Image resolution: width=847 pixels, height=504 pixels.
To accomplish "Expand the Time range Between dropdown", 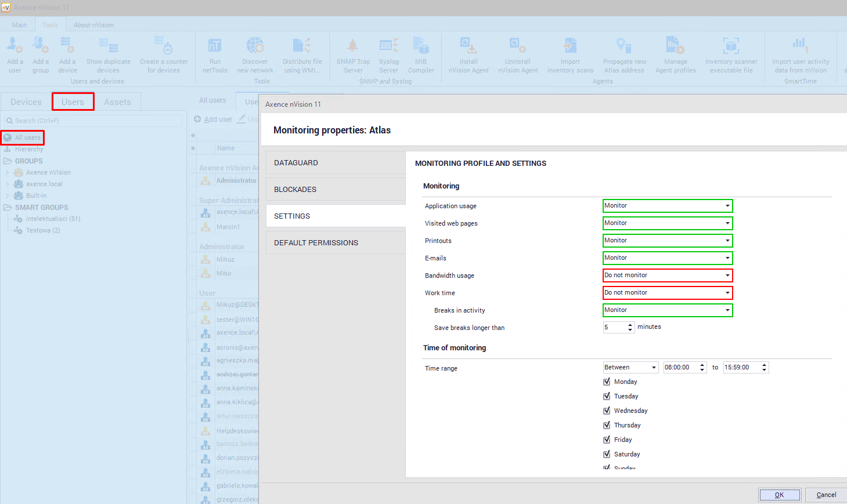I will [630, 368].
